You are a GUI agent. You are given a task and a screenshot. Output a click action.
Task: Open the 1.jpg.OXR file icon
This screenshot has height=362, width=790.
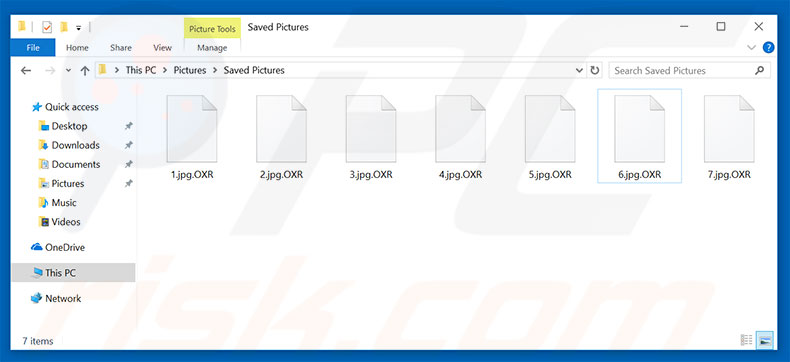click(x=192, y=129)
